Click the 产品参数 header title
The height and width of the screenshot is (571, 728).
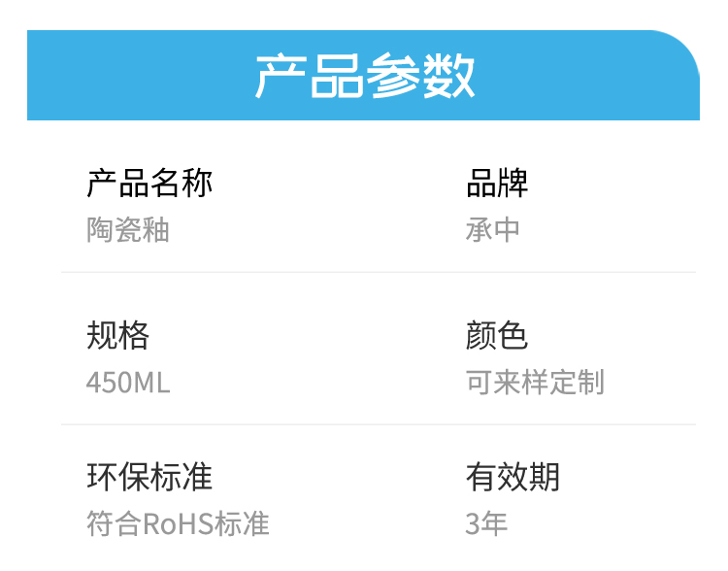365,76
